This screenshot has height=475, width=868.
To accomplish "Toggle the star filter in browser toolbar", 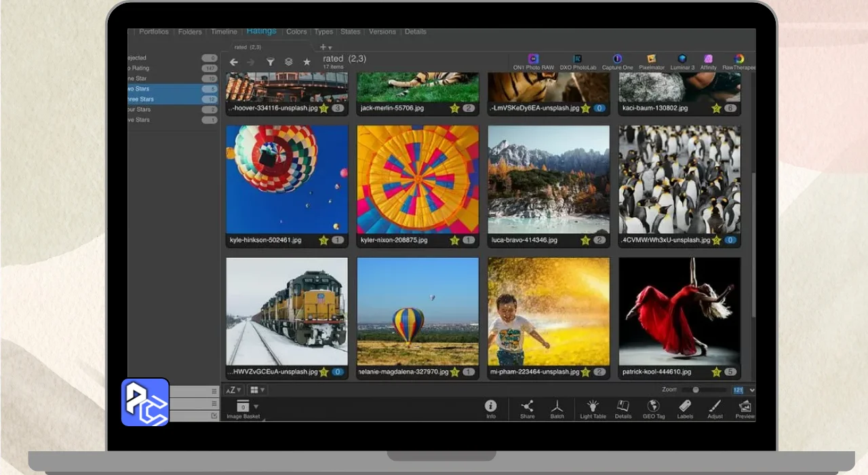I will (x=307, y=62).
